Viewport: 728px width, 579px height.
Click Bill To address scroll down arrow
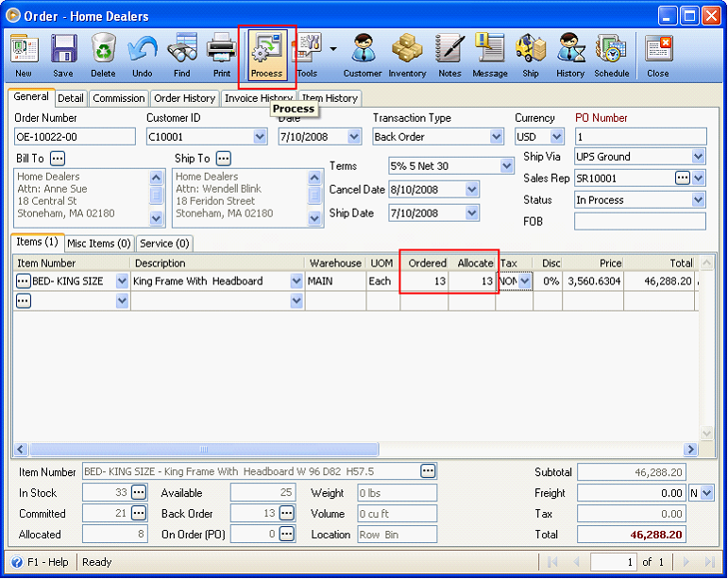[156, 218]
